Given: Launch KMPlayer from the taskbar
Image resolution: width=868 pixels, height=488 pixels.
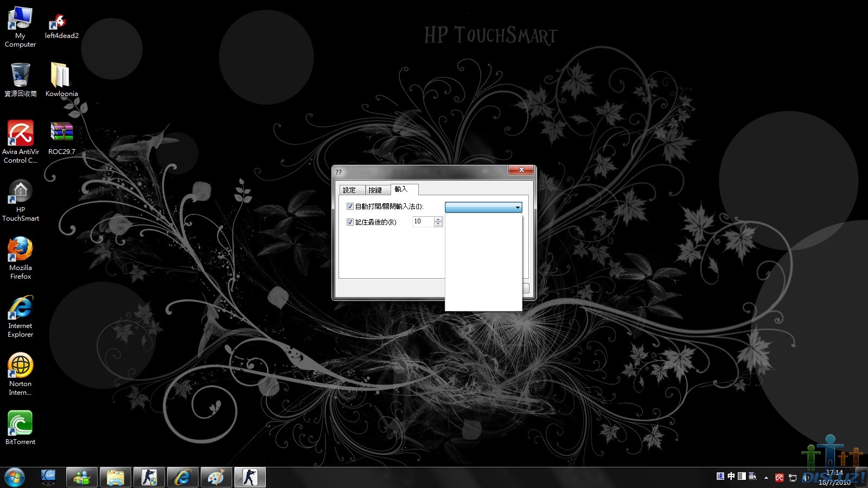Looking at the screenshot, I should (49, 477).
